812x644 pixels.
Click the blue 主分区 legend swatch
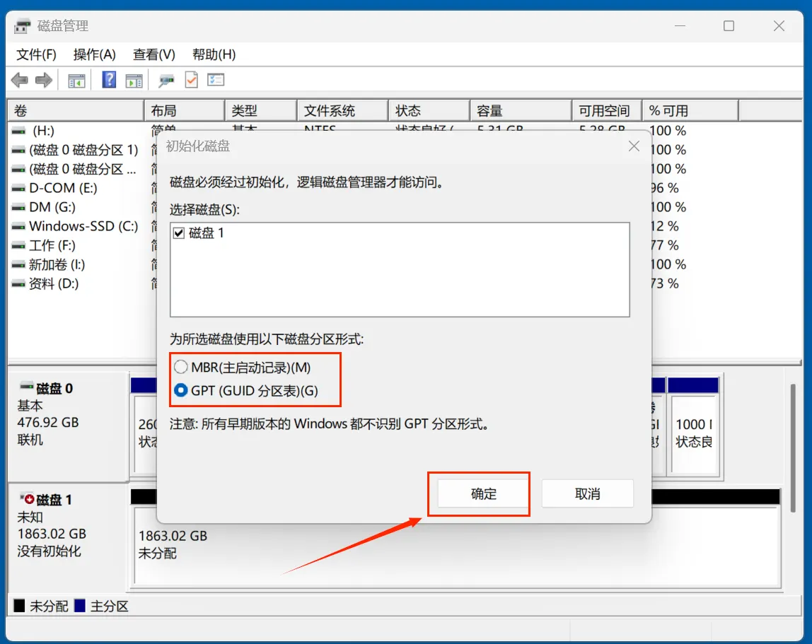click(x=80, y=606)
